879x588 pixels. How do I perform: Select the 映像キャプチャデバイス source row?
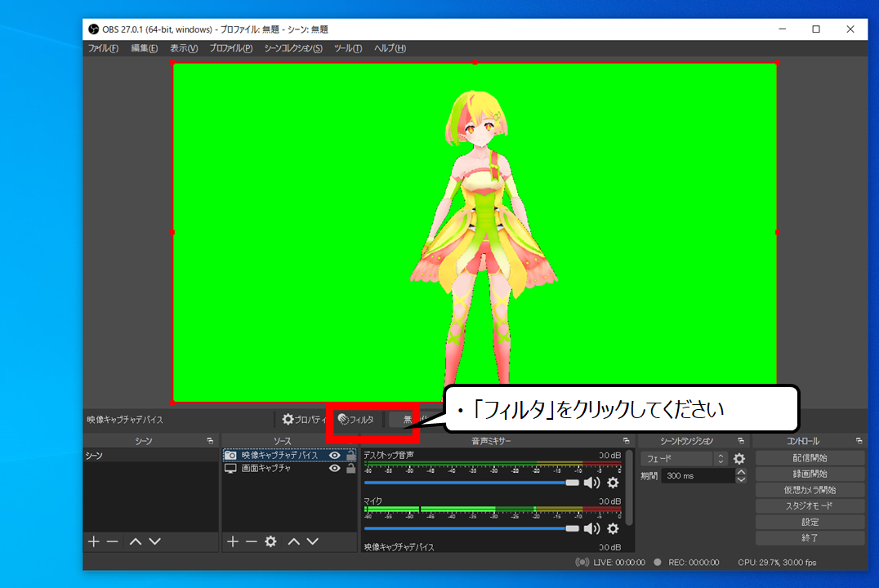[x=289, y=455]
